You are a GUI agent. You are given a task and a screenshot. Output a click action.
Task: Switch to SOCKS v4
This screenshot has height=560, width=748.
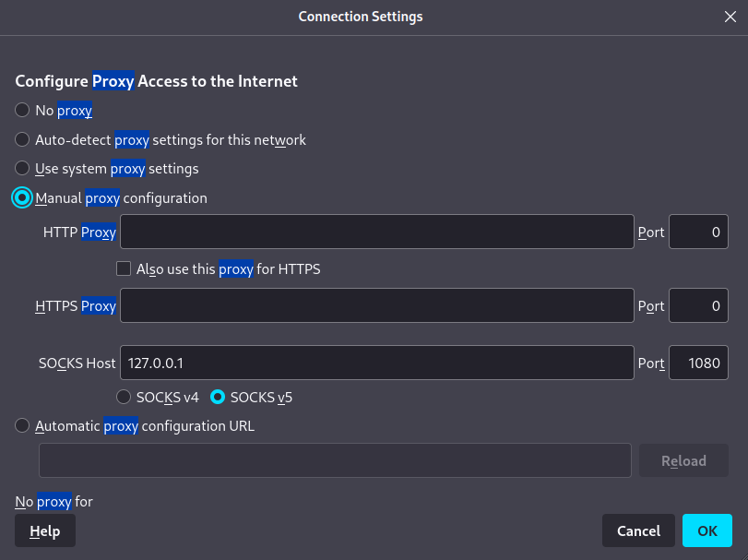click(x=124, y=398)
